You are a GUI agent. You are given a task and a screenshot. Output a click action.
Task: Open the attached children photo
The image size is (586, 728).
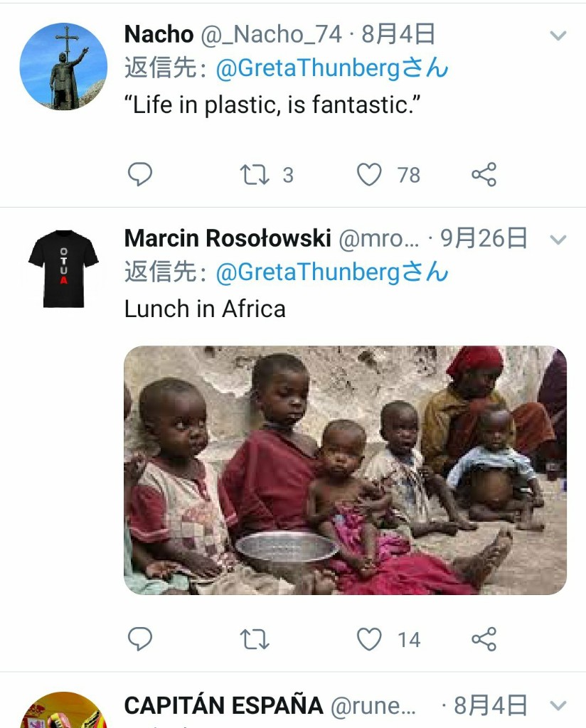click(345, 471)
